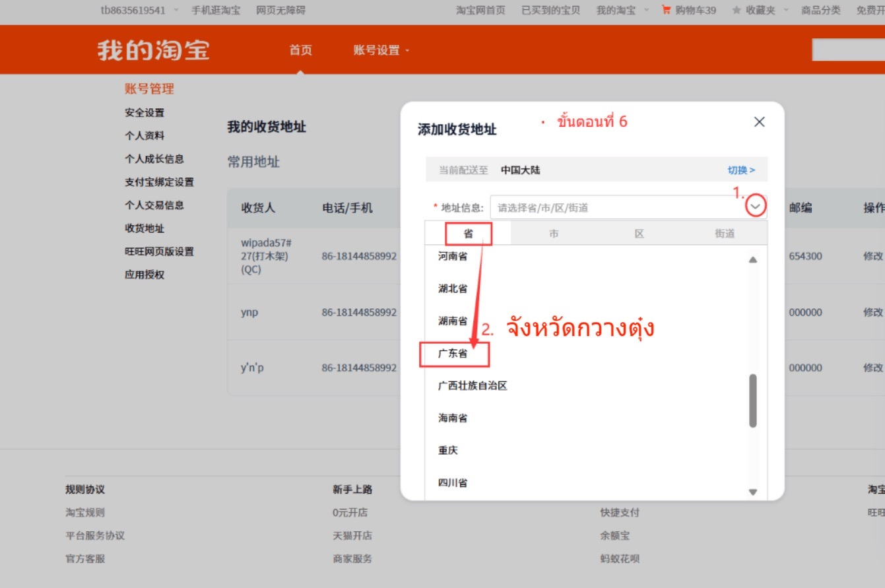Viewport: 885px width, 588px height.
Task: Click the recipient name ynp
Action: [x=249, y=312]
